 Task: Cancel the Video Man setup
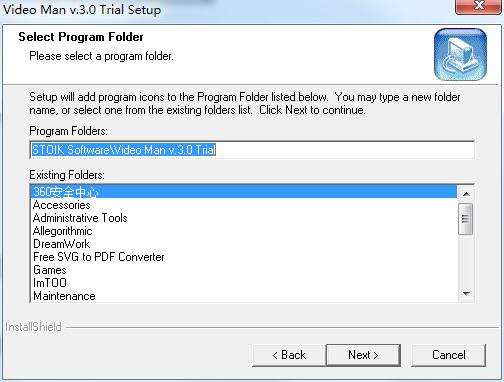[x=449, y=355]
